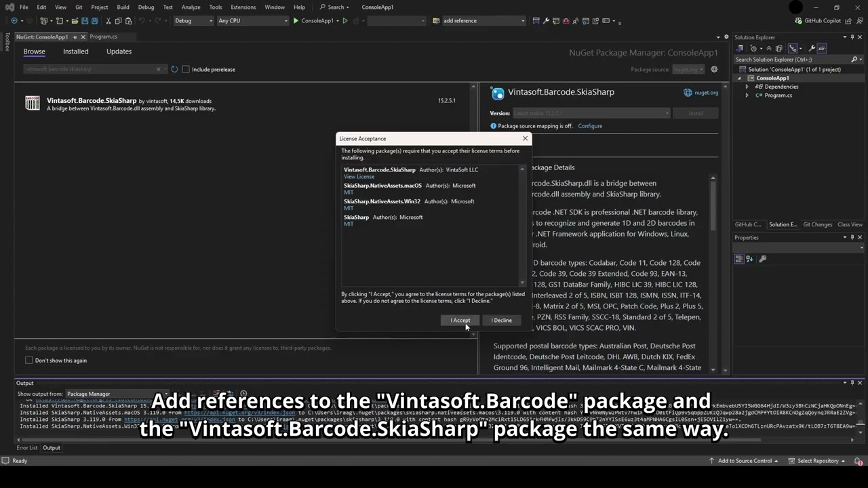868x488 pixels.
Task: Close the License Acceptance dialog
Action: [525, 138]
